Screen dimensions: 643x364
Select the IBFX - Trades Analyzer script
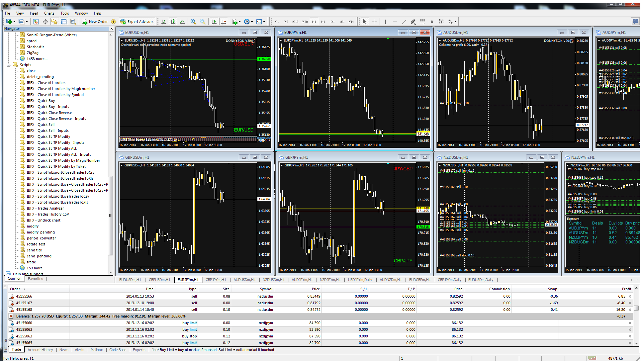[45, 208]
